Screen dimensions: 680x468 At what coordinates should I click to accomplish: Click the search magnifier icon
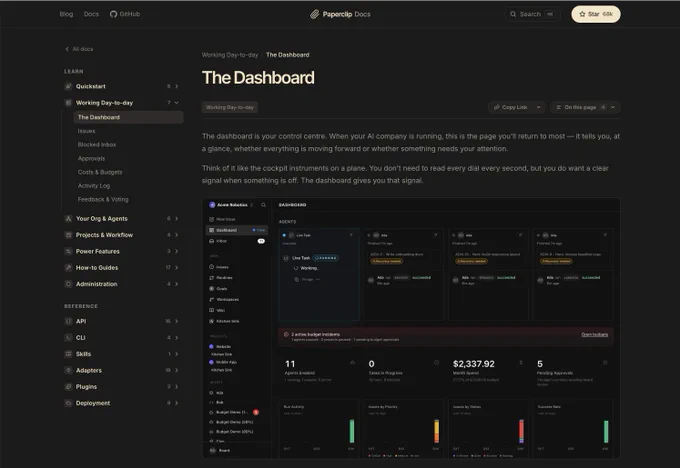click(513, 14)
